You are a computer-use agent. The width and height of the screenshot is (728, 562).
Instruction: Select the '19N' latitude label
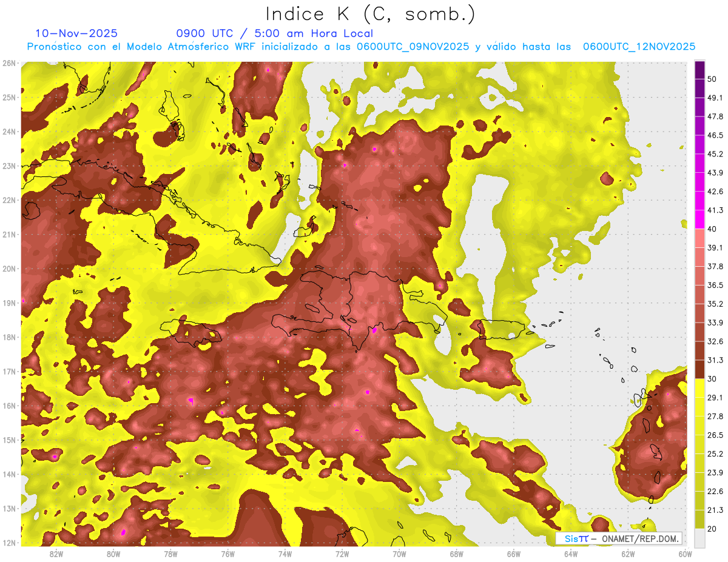click(x=9, y=303)
